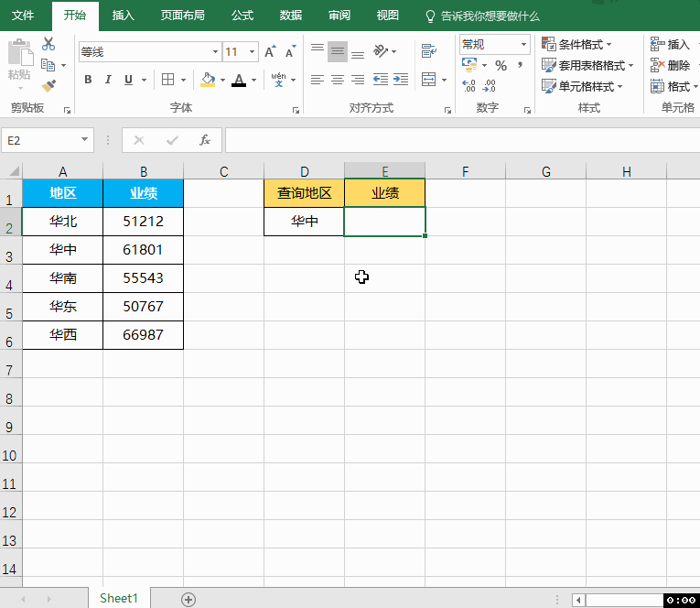Open the 文件 tab
700x608 pixels.
(x=23, y=16)
